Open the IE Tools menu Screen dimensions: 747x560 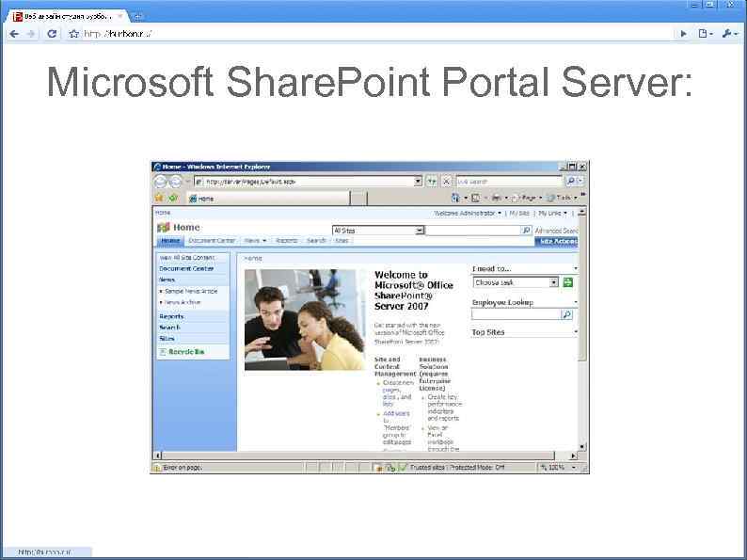pos(563,198)
